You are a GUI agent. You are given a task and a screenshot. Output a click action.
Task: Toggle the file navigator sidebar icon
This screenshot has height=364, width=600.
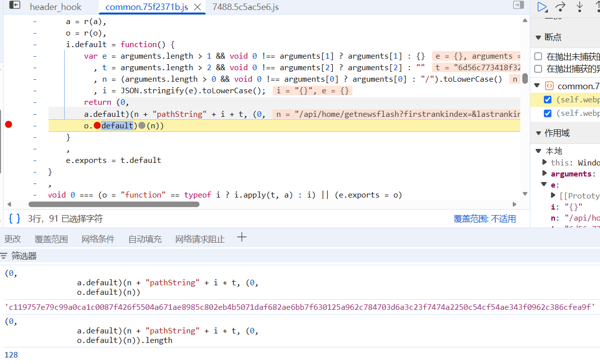tap(15, 6)
